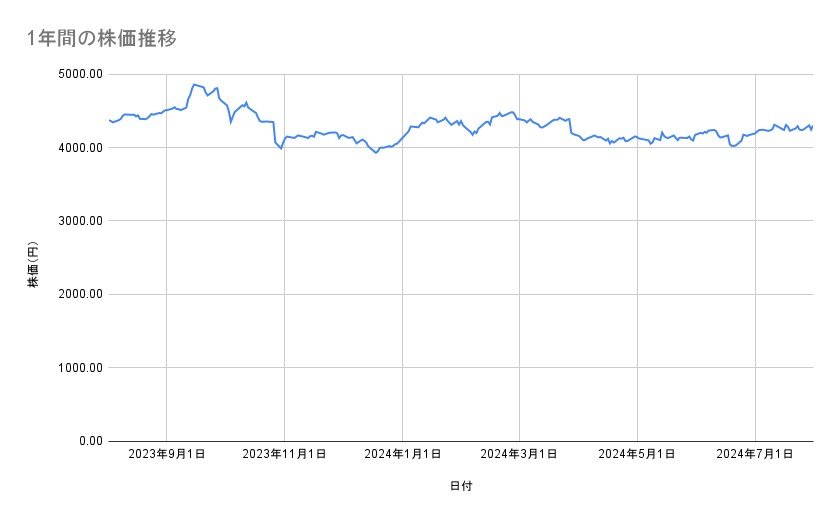This screenshot has height=519, width=839.
Task: Click the stock line's lowest dip
Action: tap(376, 152)
